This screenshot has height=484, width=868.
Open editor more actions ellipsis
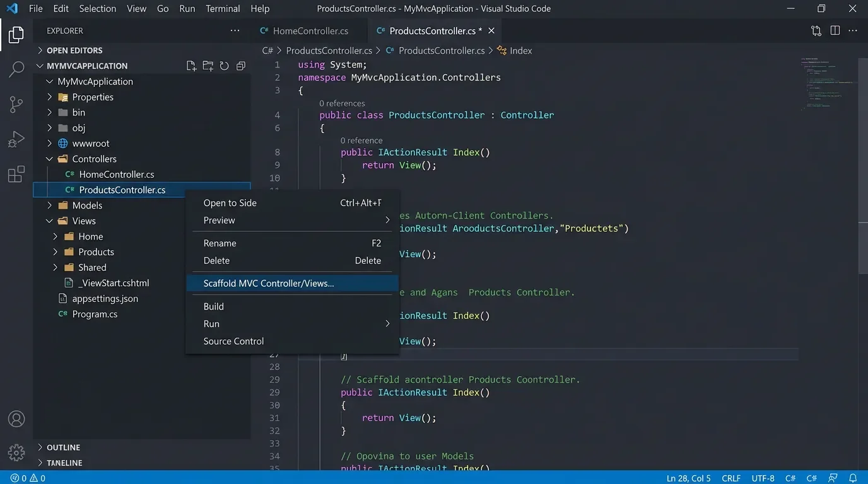click(853, 30)
